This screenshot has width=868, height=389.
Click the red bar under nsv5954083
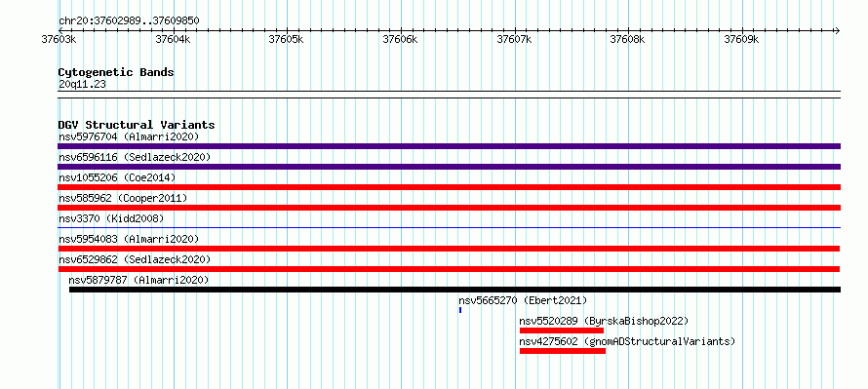click(449, 249)
